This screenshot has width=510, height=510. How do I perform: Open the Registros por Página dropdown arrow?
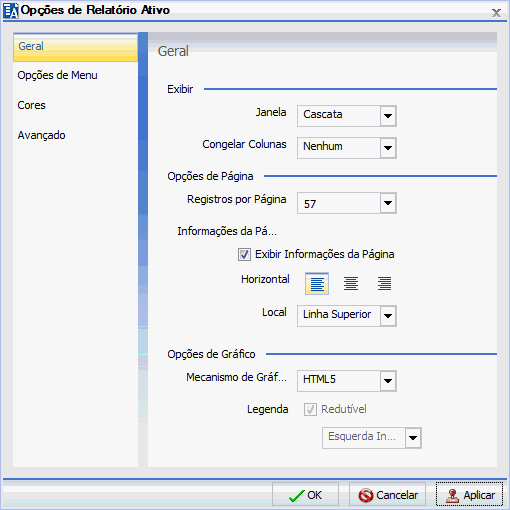tap(388, 203)
